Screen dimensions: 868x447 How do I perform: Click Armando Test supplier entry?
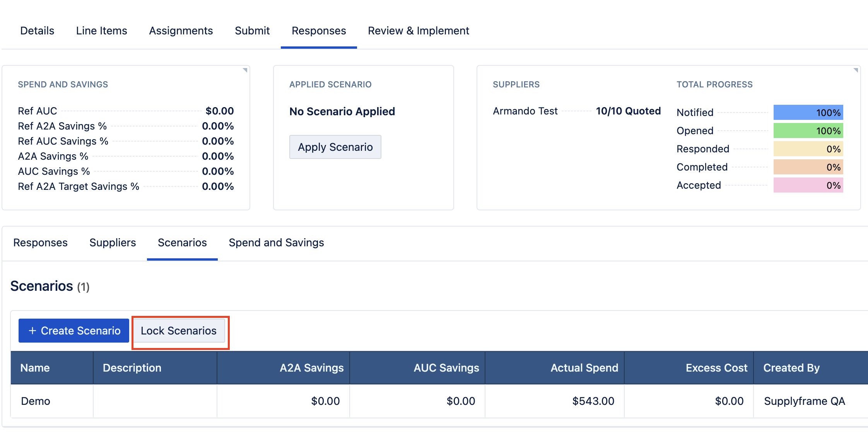tap(525, 111)
